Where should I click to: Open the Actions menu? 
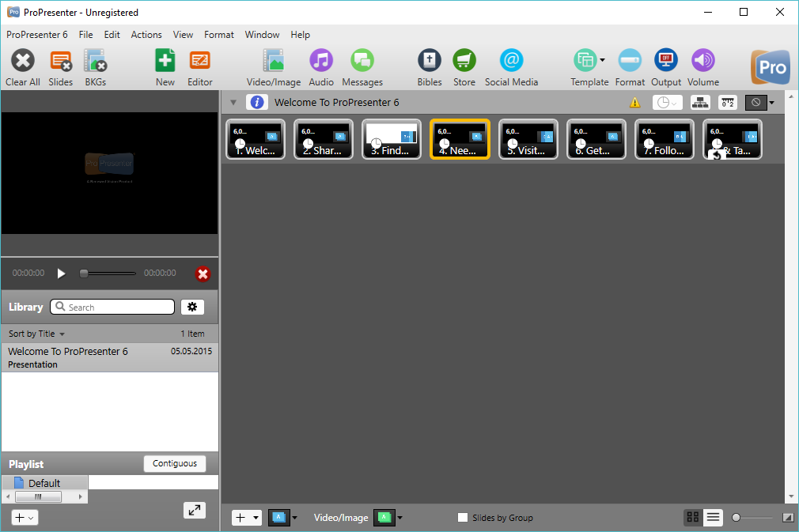[146, 34]
